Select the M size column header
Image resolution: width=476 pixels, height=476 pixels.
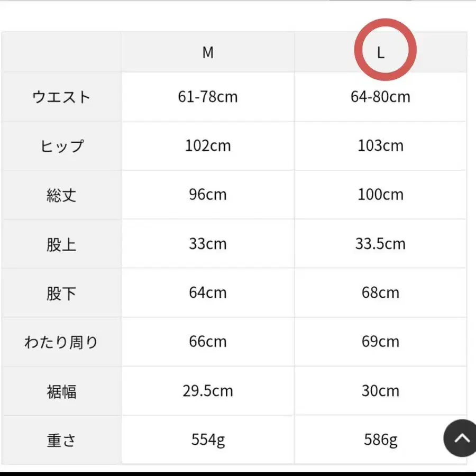208,52
